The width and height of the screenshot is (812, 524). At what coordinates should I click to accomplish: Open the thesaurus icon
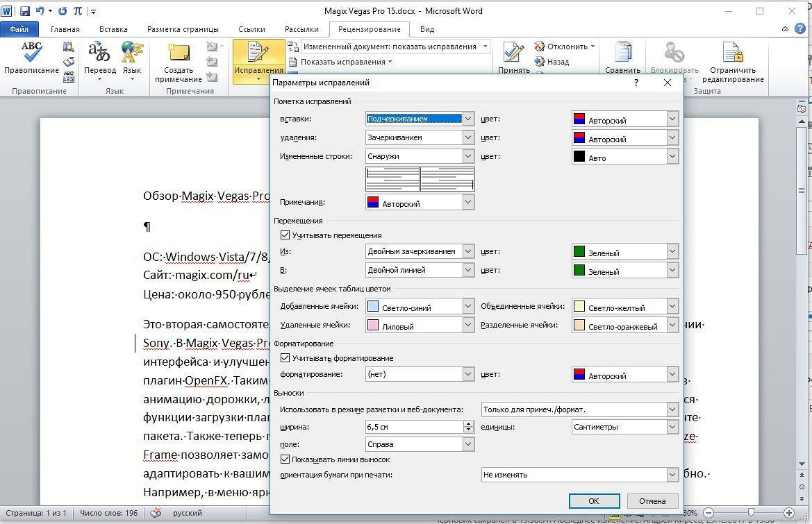point(68,62)
